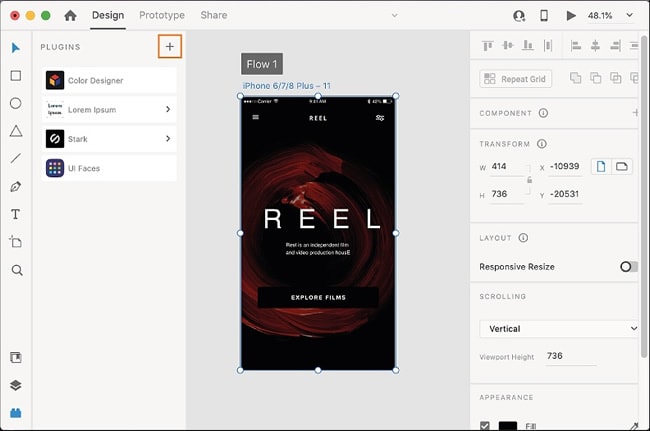Go to the Home screen icon
Screen dimensions: 650x431
click(70, 15)
